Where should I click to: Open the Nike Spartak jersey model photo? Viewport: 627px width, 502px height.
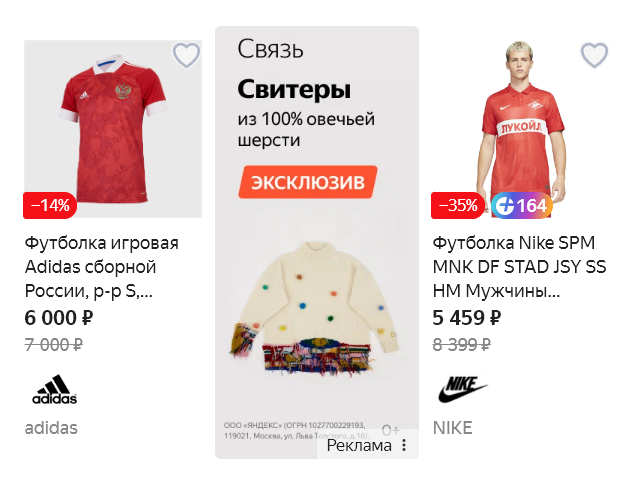[520, 129]
